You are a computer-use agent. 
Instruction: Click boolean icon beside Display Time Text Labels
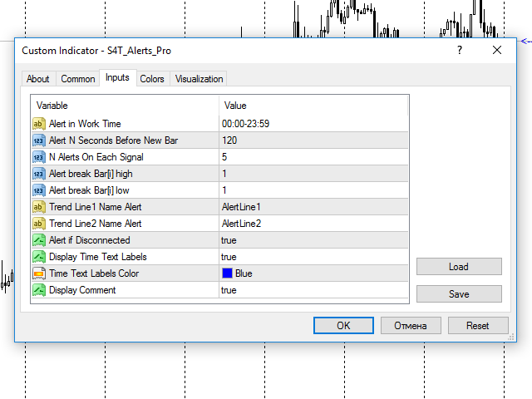coord(39,257)
